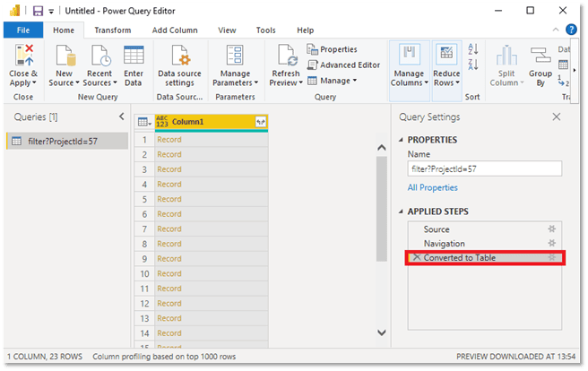
Task: Collapse the Queries pane
Action: (x=122, y=116)
